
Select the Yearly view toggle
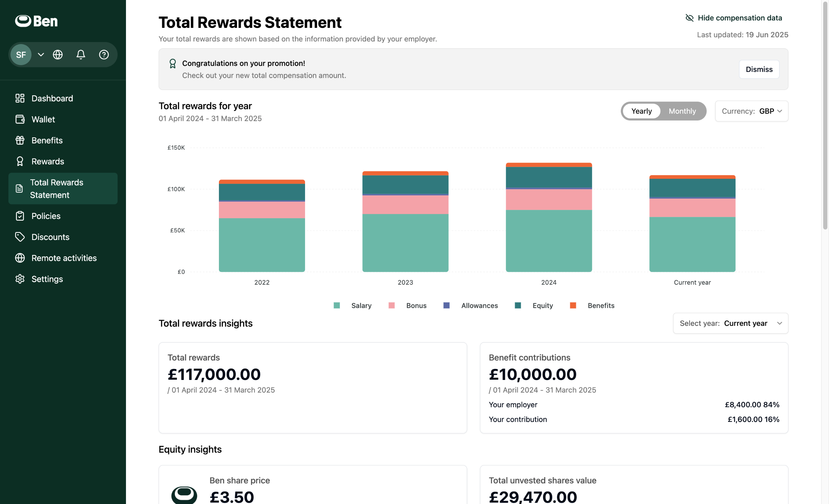(x=641, y=111)
